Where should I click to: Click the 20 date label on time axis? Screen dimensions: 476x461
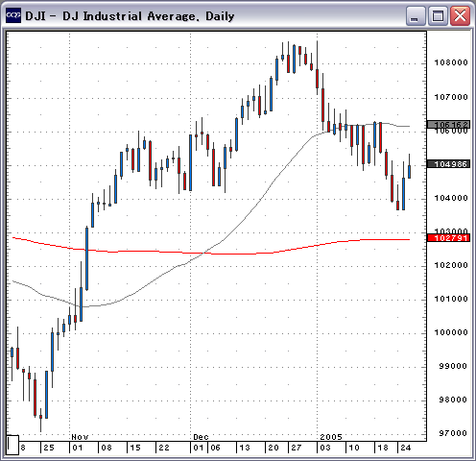click(274, 448)
